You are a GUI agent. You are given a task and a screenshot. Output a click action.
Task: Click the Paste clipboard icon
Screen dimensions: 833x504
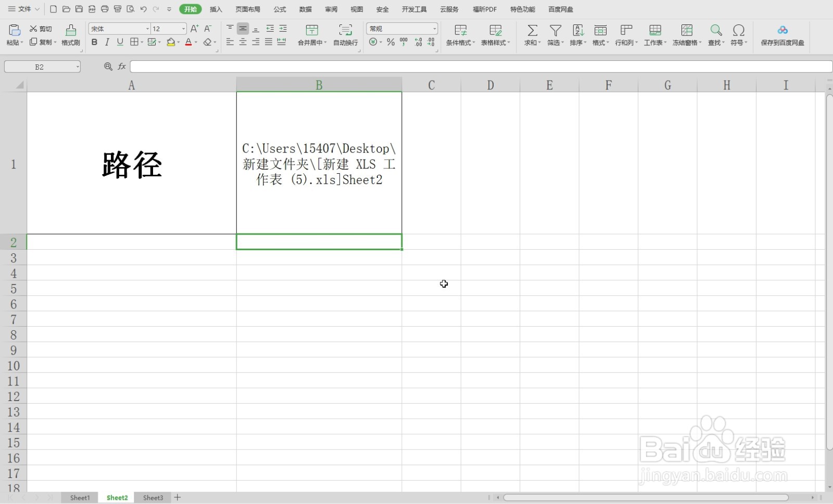click(15, 30)
